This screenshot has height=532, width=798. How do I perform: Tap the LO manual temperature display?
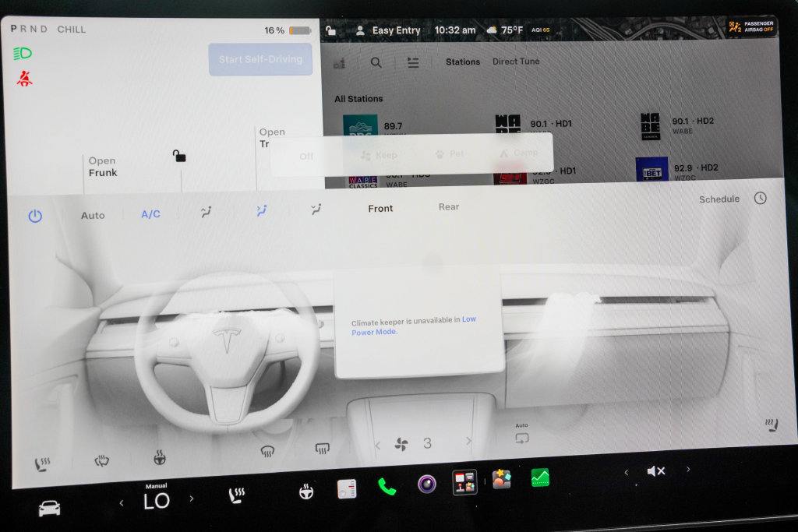[156, 501]
